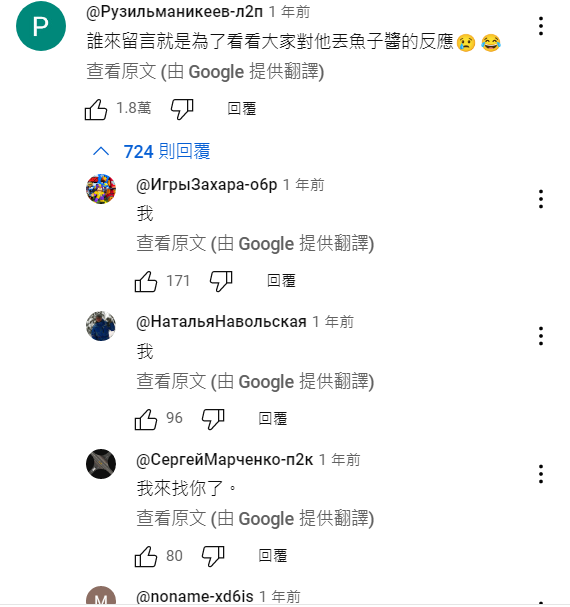The image size is (570, 607).
Task: Dislike НатальяНавольская's reply
Action: [x=213, y=419]
